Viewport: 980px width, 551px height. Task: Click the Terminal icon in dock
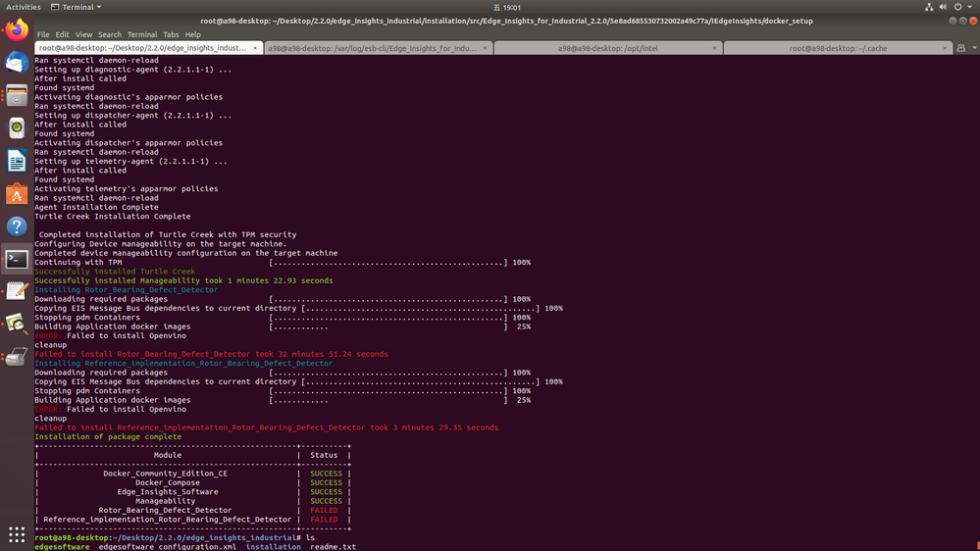point(17,259)
